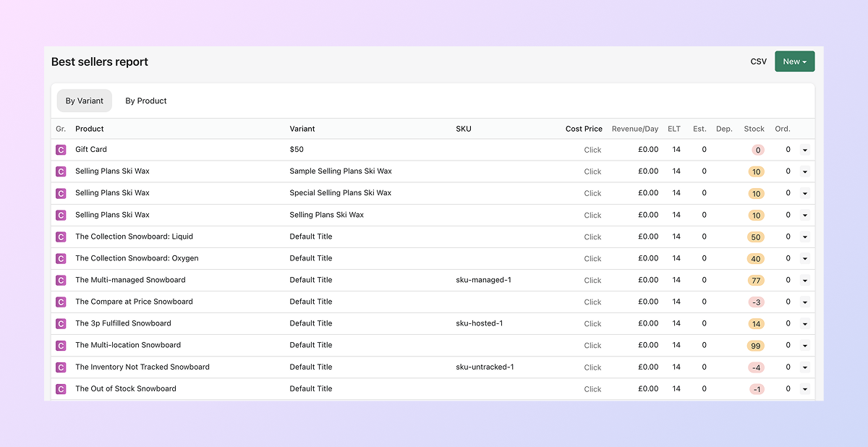Screen dimensions: 868x447
Task: Click stock badge 0 for Gift Card
Action: coord(758,150)
